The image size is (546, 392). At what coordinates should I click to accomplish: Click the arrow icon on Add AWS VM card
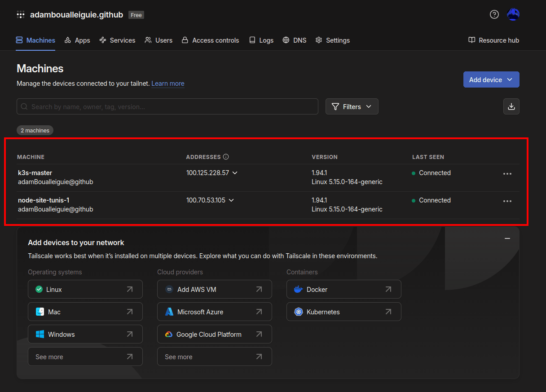coord(259,289)
